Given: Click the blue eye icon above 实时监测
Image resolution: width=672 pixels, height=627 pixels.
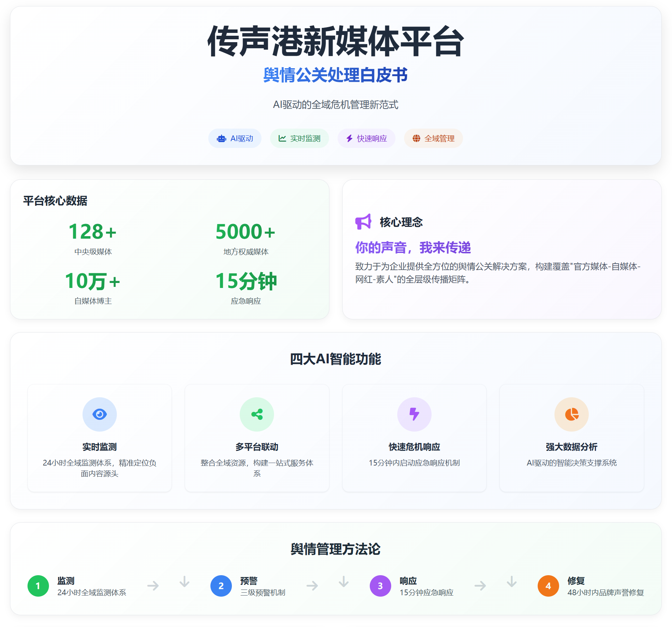Looking at the screenshot, I should click(100, 414).
